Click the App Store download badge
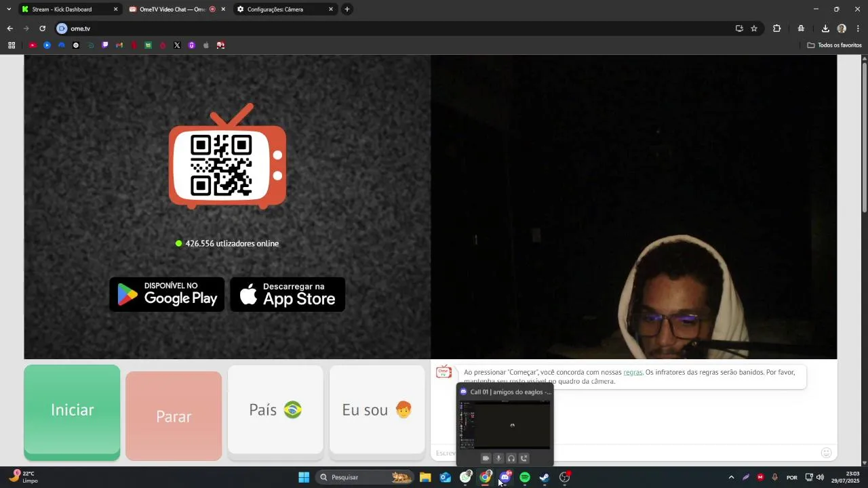868x488 pixels. [x=288, y=294]
